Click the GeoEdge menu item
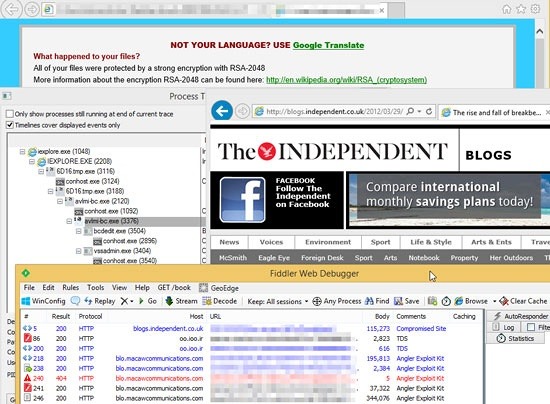 pos(219,288)
